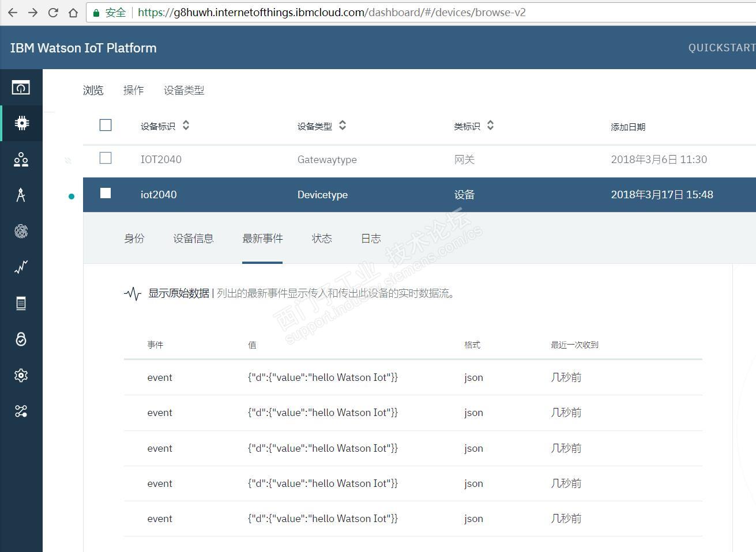Click the 最近一次收到 column header
The height and width of the screenshot is (552, 756).
(574, 345)
